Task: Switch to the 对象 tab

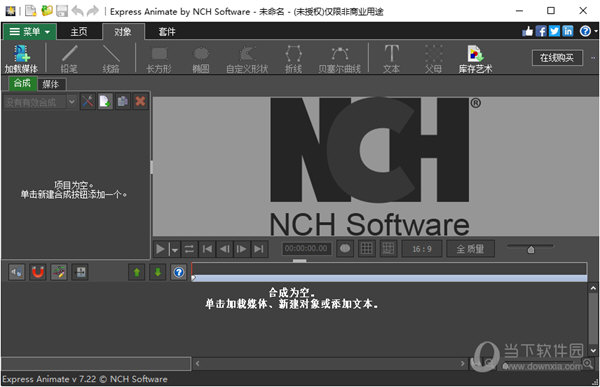Action: click(123, 32)
